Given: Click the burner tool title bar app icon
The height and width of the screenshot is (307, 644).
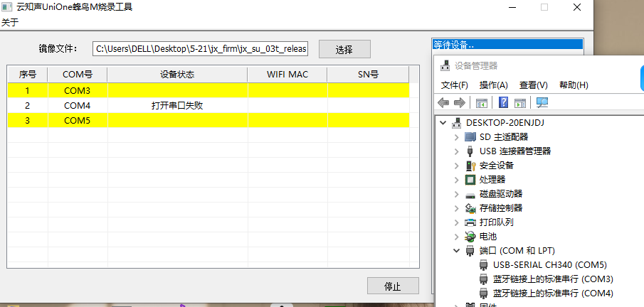Looking at the screenshot, I should point(6,7).
